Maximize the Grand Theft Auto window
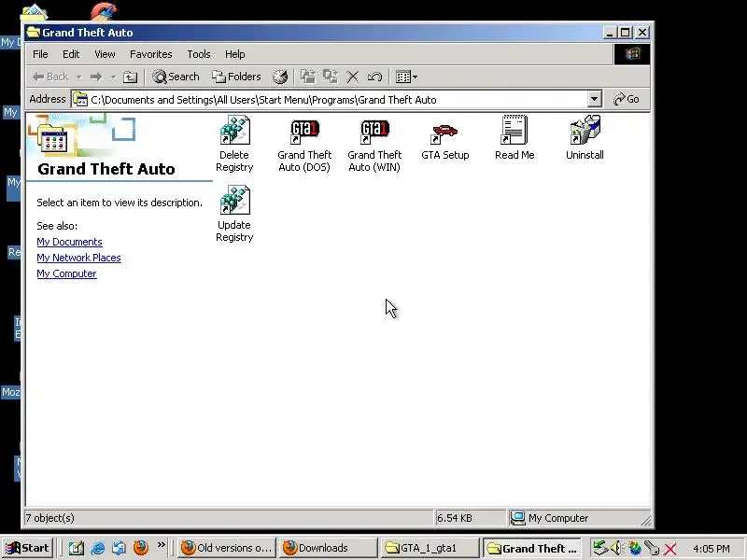 pos(626,33)
